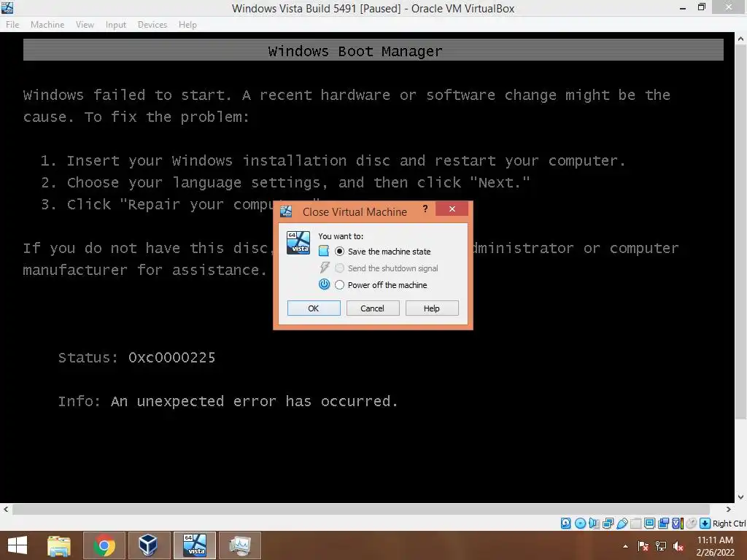Click the mouse integration status icon
747x560 pixels.
692,524
